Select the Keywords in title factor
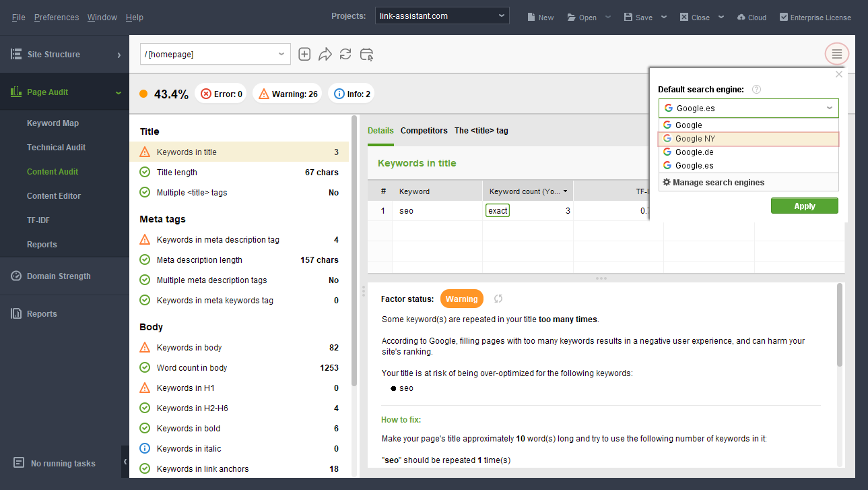The height and width of the screenshot is (490, 868). pyautogui.click(x=239, y=152)
